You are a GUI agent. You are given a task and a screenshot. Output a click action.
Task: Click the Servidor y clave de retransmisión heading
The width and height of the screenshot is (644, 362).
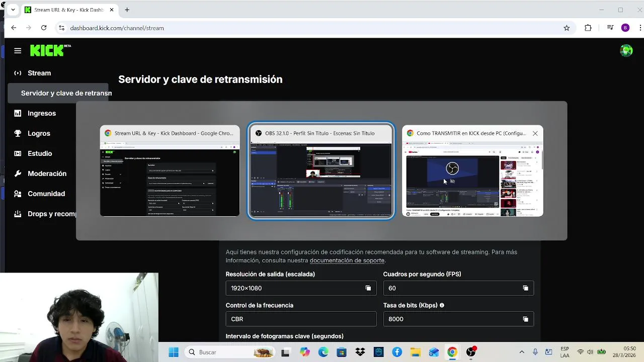200,79
